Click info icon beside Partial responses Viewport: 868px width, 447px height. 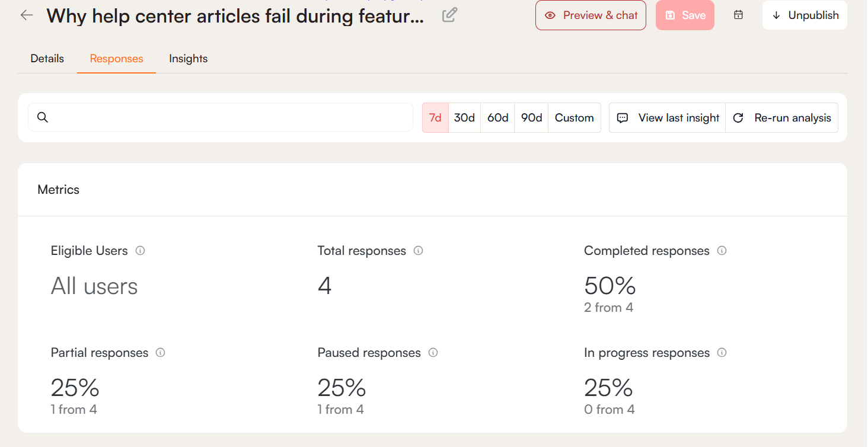(160, 353)
